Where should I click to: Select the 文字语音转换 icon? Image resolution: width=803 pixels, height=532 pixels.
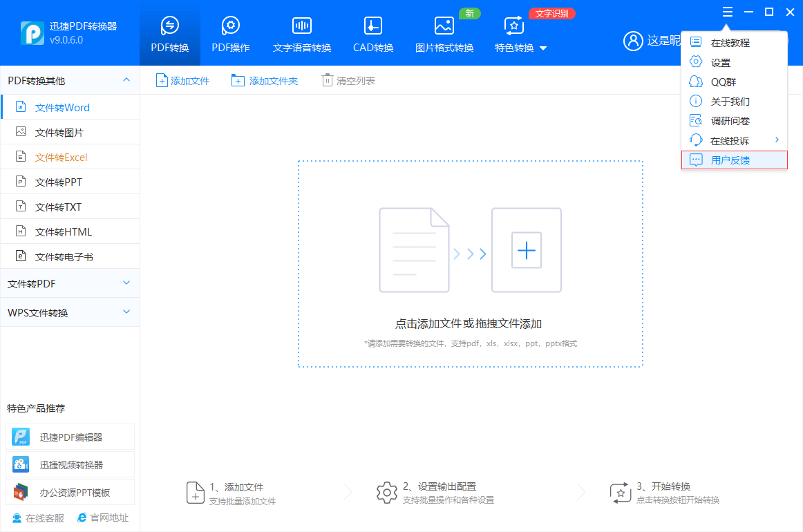pos(302,26)
